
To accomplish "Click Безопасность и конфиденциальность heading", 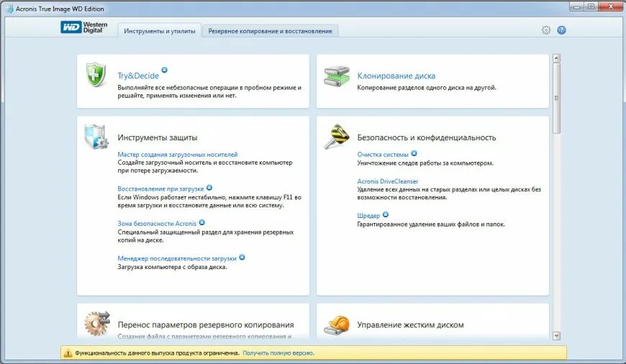I will (x=427, y=137).
